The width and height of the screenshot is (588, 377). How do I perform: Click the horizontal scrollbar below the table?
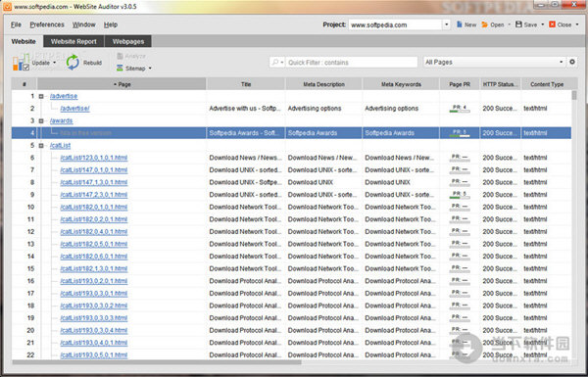(157, 362)
